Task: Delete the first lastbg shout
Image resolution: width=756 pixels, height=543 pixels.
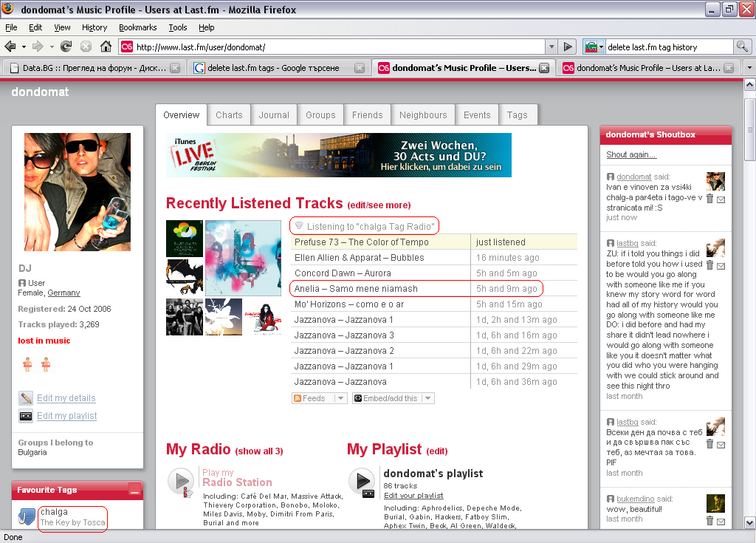Action: pyautogui.click(x=710, y=265)
